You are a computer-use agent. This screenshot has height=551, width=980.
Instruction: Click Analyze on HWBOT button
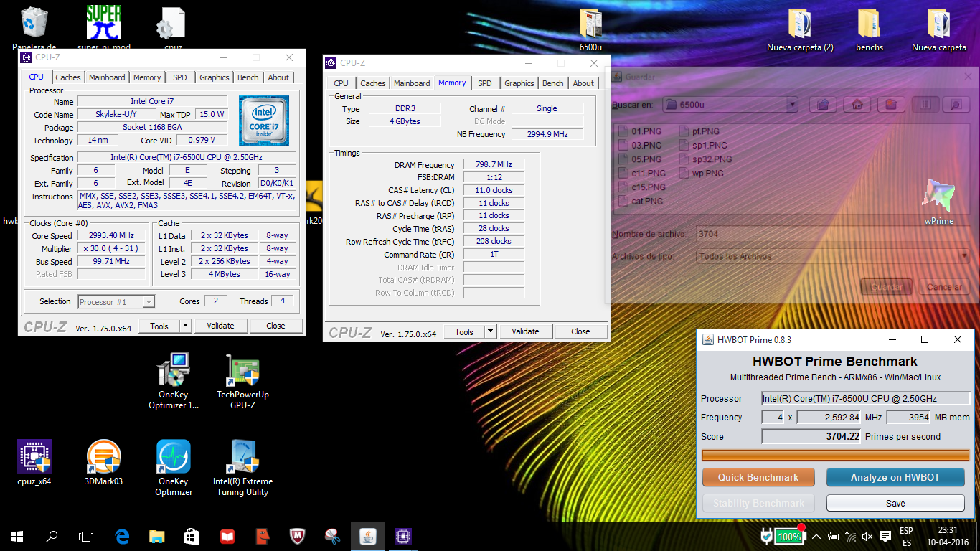click(895, 477)
